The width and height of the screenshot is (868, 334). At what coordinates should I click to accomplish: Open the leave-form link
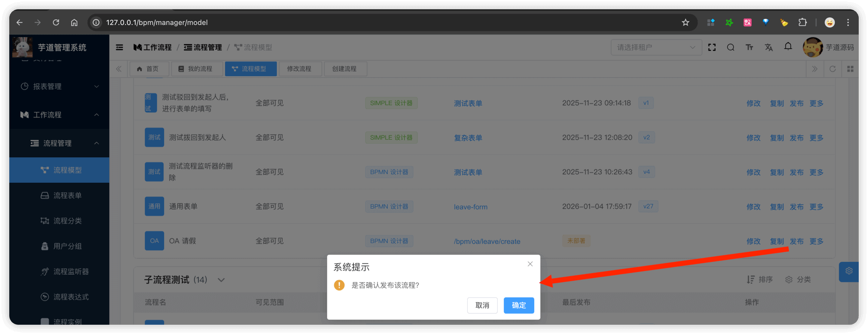(470, 207)
